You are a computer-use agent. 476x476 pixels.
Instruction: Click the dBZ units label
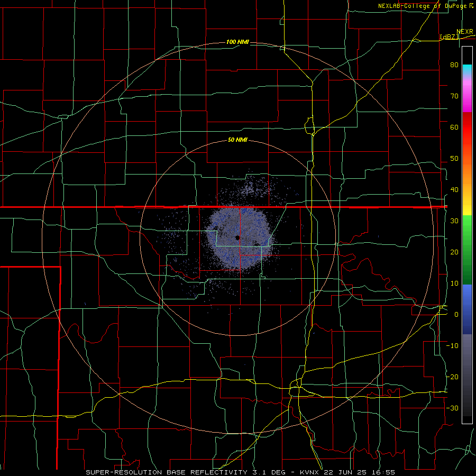(450, 36)
